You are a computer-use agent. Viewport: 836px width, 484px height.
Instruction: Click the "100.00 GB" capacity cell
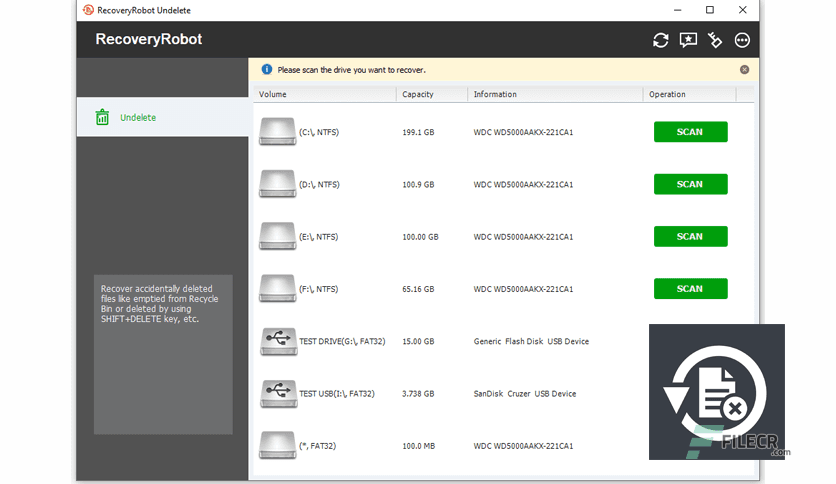coord(421,237)
